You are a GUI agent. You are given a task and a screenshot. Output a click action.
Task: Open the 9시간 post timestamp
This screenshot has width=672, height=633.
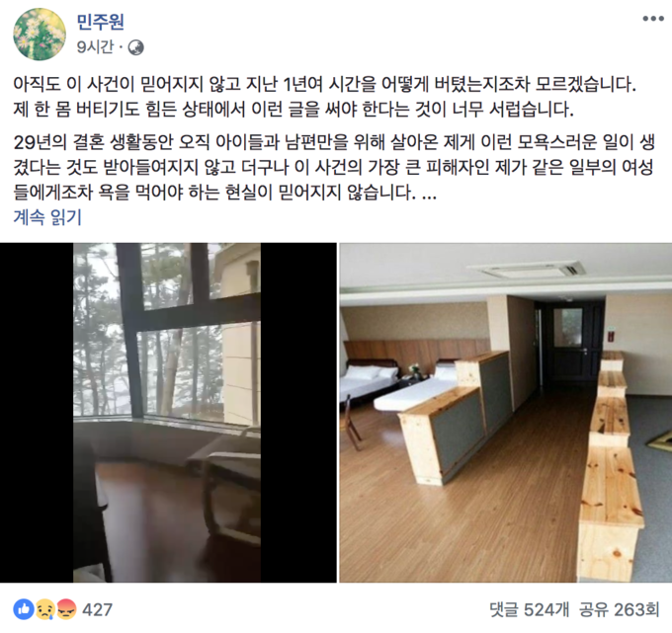pyautogui.click(x=95, y=46)
